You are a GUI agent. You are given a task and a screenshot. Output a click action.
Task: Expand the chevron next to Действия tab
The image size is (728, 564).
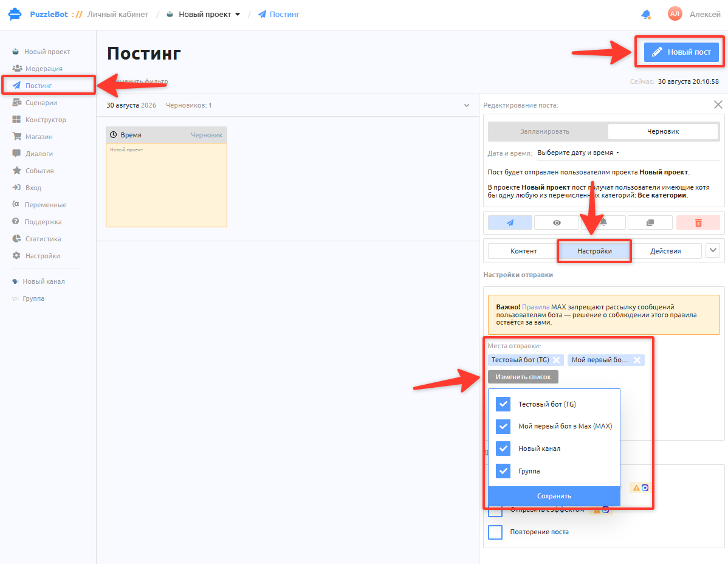713,250
